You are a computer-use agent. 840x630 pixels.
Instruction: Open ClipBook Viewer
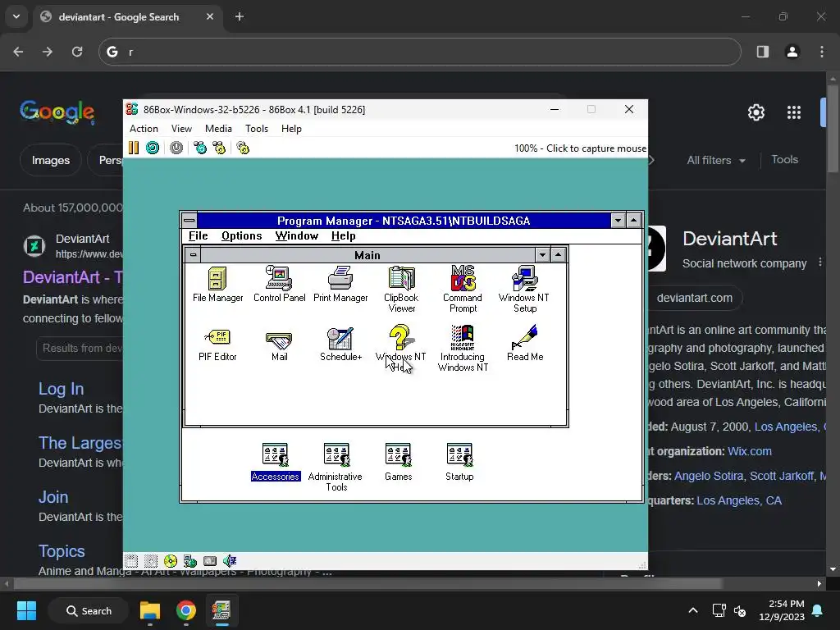[x=401, y=290]
